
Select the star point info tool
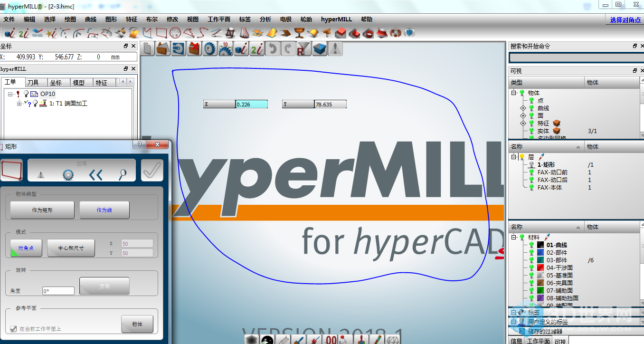pyautogui.click(x=52, y=33)
